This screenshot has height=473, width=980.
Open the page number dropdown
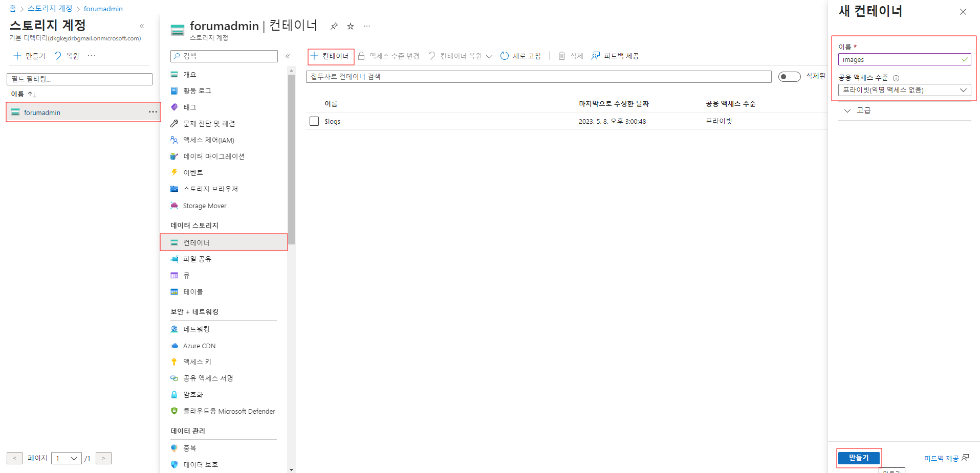coord(67,458)
